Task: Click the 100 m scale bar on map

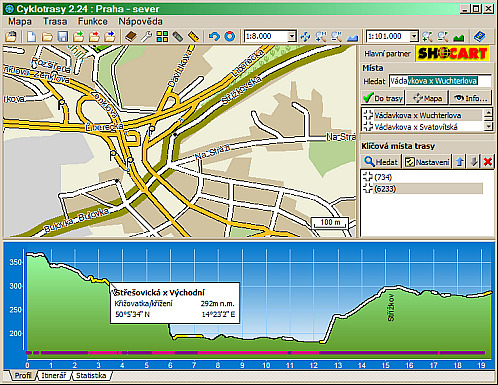Action: [x=330, y=223]
